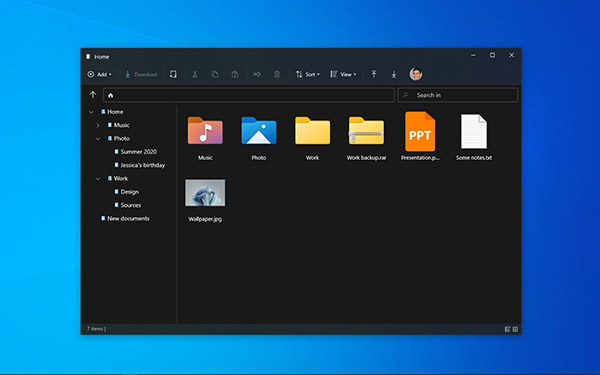Click the Search in field

click(458, 95)
